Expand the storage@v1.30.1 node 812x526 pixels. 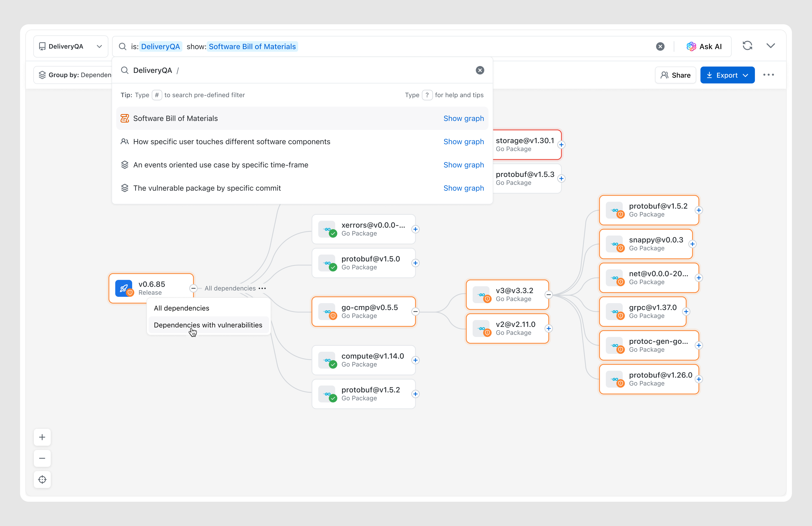point(561,144)
